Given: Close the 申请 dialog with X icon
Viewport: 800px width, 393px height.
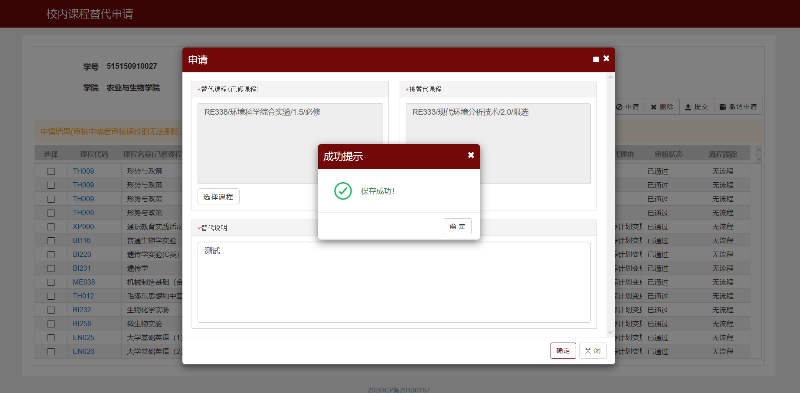Looking at the screenshot, I should point(606,59).
